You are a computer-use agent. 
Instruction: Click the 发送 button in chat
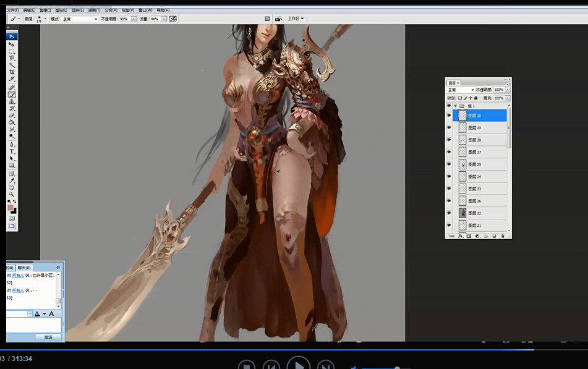(x=48, y=337)
